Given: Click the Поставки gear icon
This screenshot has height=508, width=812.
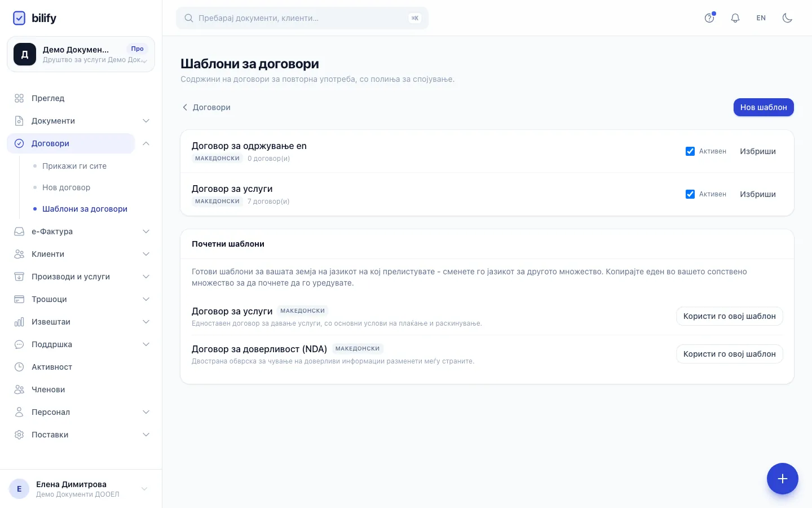Looking at the screenshot, I should [x=19, y=435].
